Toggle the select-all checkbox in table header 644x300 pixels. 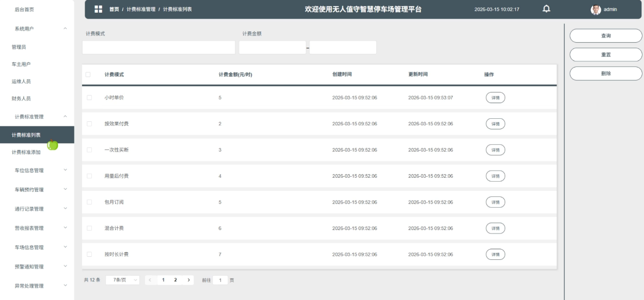tap(88, 75)
